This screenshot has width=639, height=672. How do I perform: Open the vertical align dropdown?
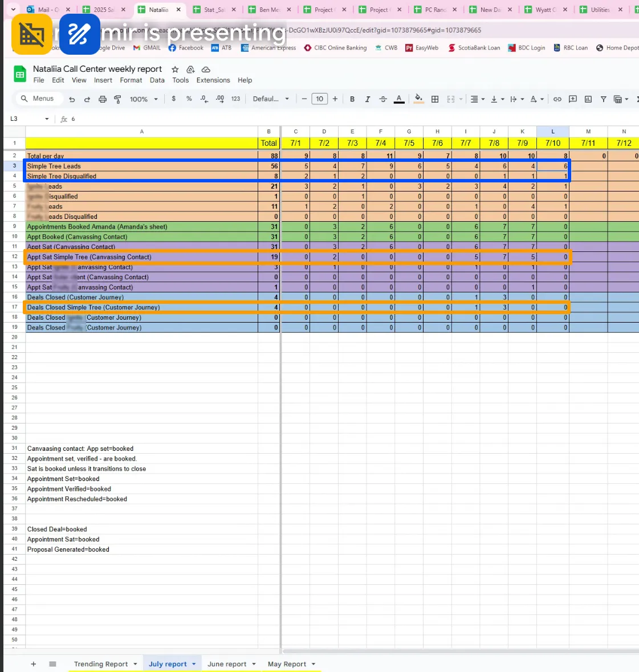(x=497, y=99)
